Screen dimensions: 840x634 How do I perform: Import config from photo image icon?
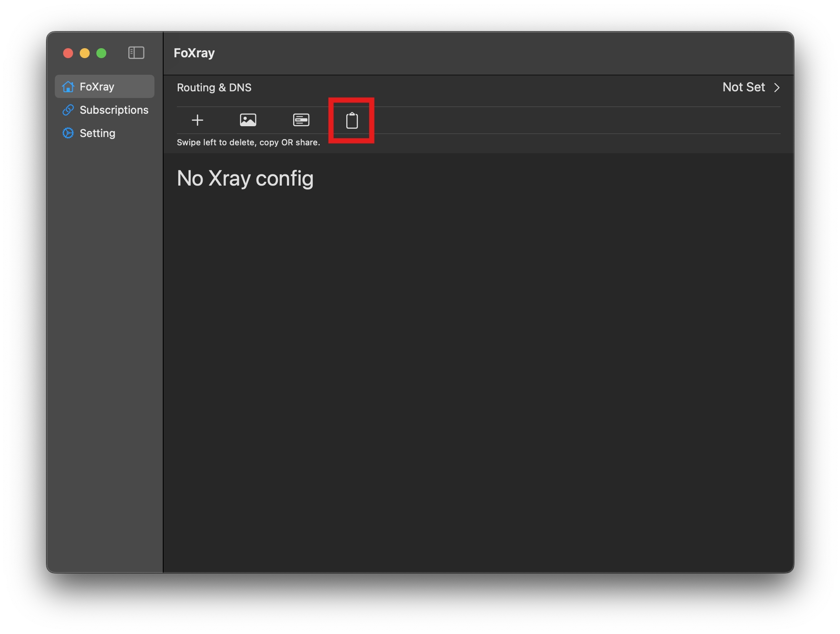click(248, 120)
